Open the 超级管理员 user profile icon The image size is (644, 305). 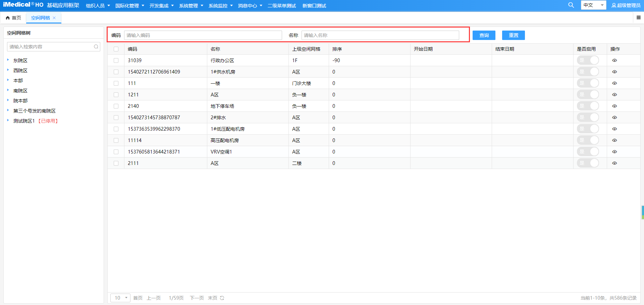tap(613, 5)
